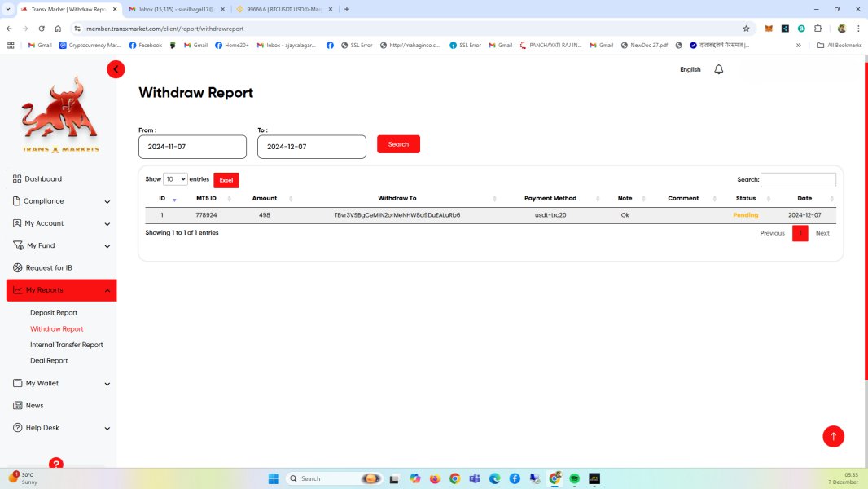The width and height of the screenshot is (868, 489).
Task: Open Spotify from the taskbar
Action: (574, 478)
